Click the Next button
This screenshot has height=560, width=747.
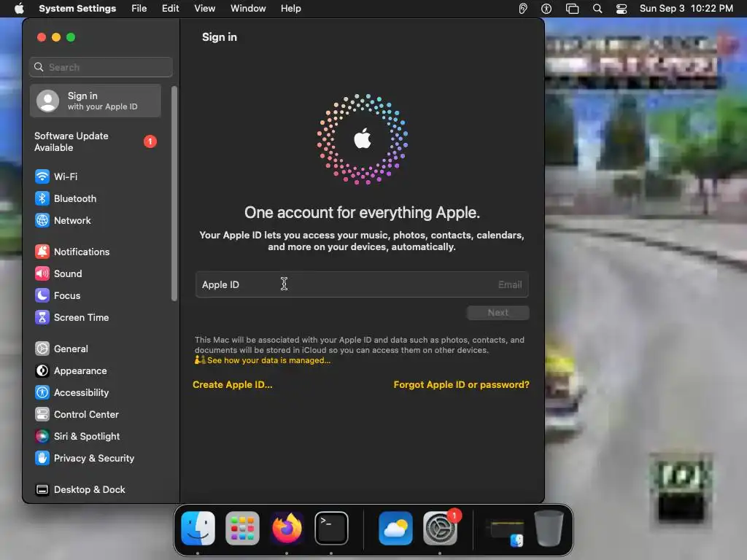coord(498,313)
